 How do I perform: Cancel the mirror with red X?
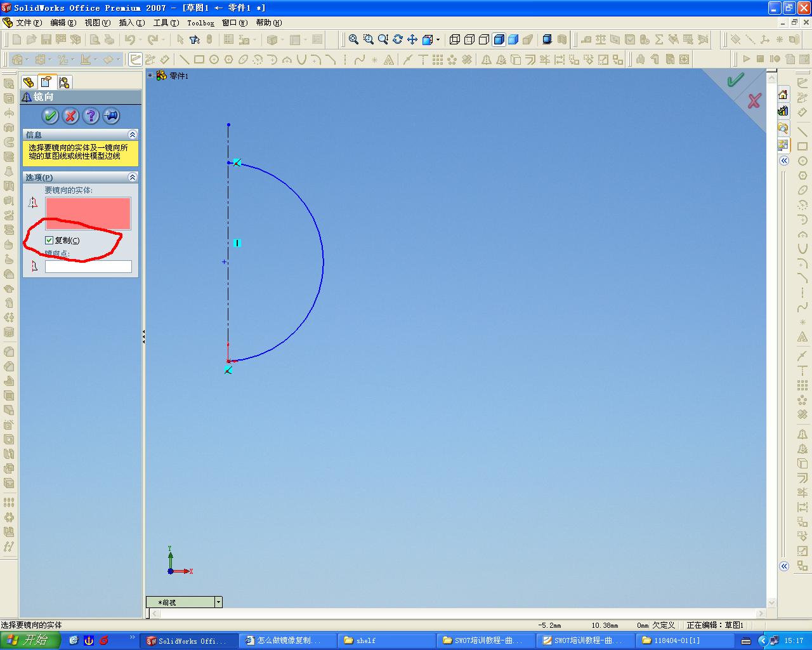[x=70, y=116]
